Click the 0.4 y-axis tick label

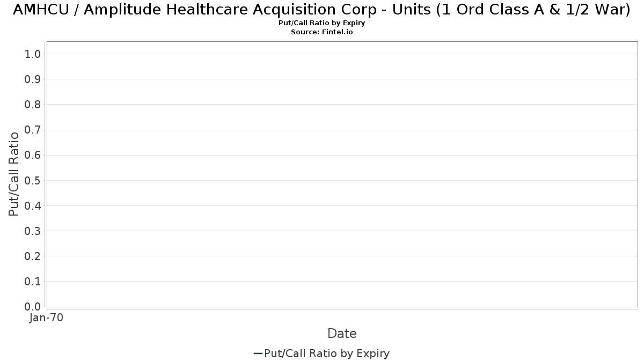[33, 206]
